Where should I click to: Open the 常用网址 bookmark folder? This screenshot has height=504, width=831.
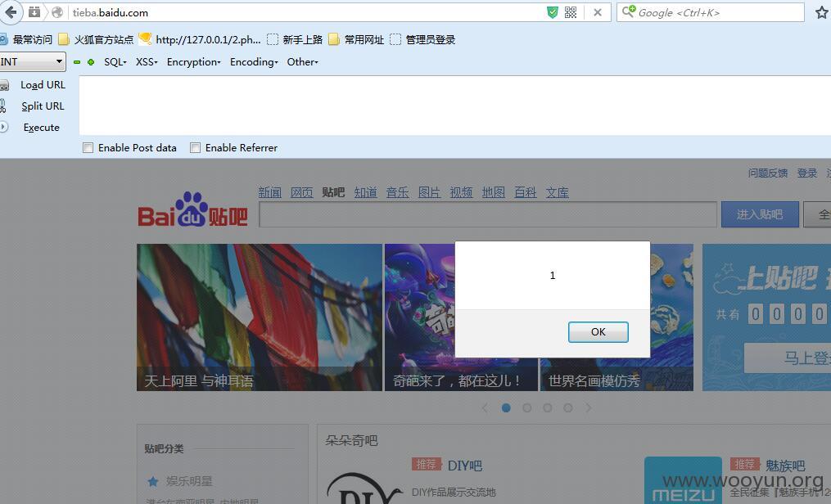(356, 40)
